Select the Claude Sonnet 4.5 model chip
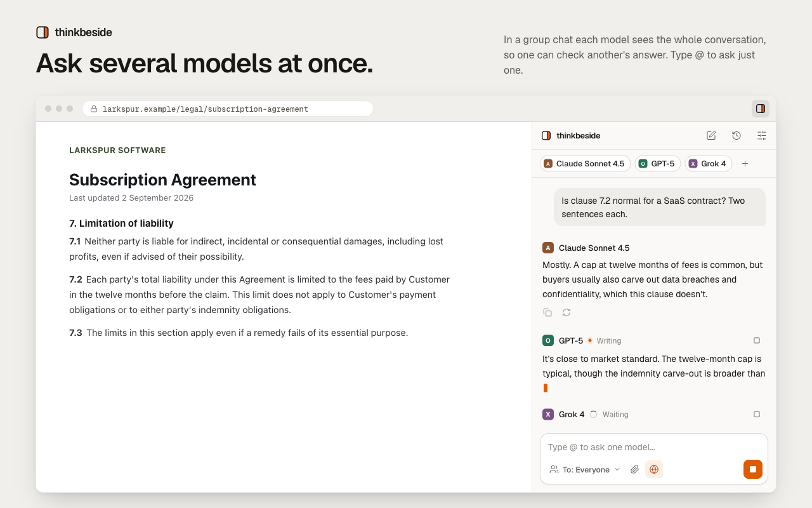The height and width of the screenshot is (508, 812). (585, 164)
